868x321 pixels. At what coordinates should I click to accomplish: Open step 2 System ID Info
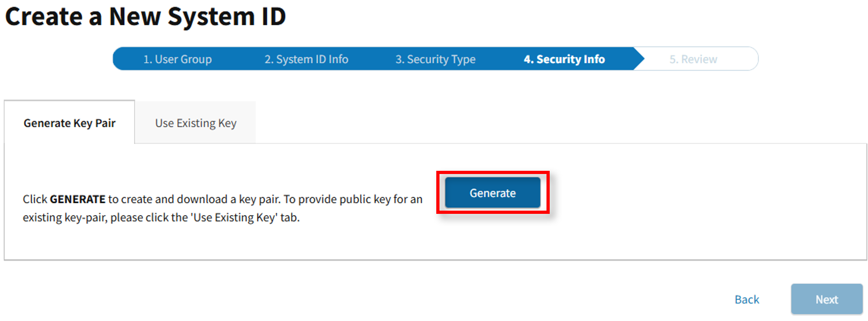click(x=306, y=59)
